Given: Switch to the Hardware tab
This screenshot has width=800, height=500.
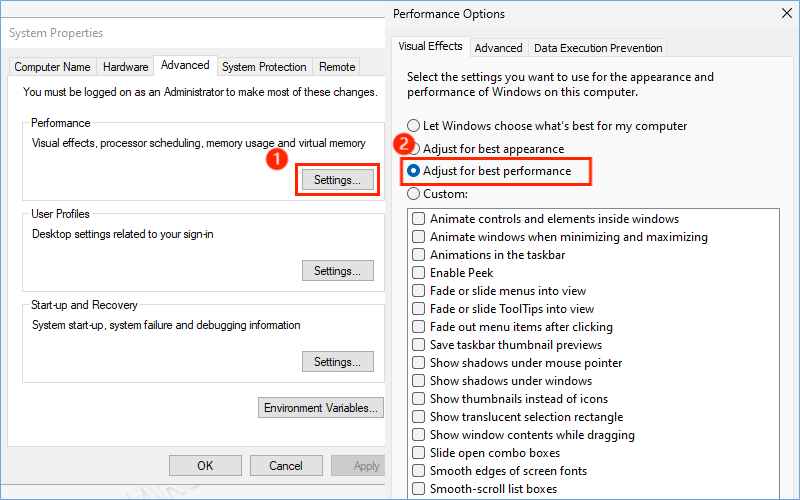Looking at the screenshot, I should tap(126, 67).
